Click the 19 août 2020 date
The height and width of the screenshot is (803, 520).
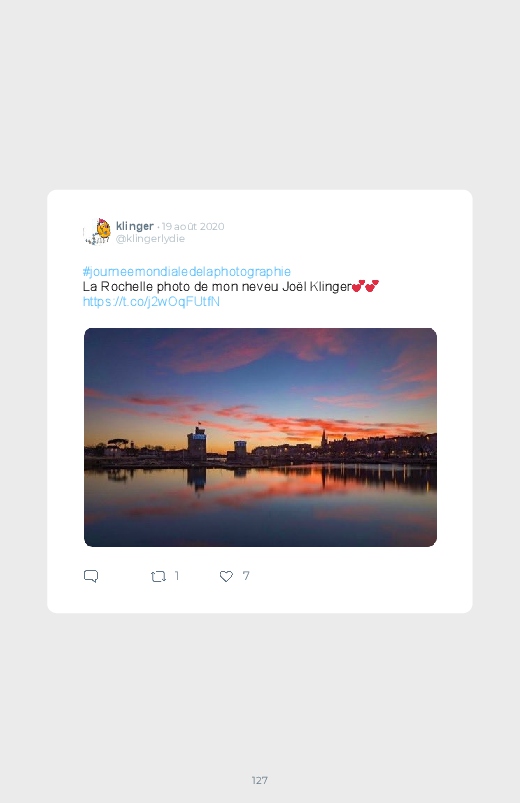193,226
